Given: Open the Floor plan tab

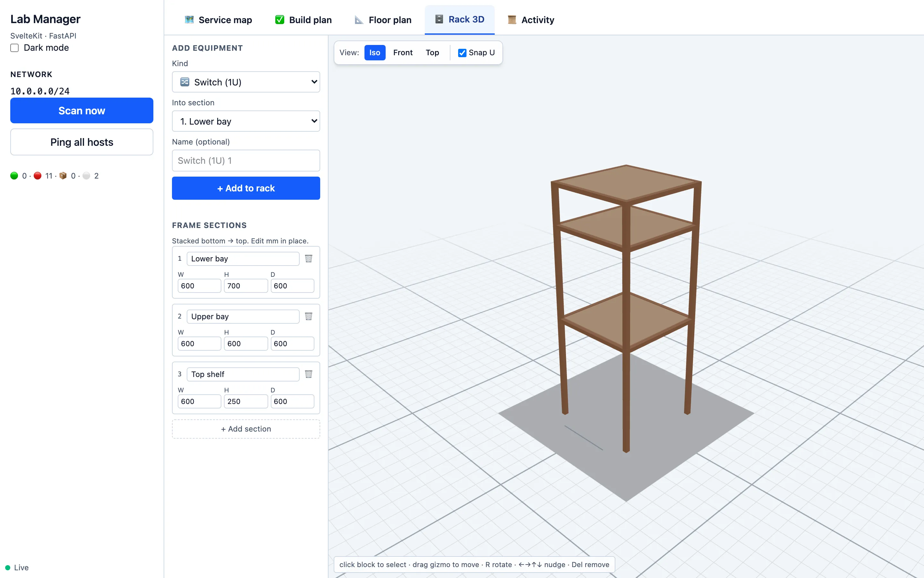Looking at the screenshot, I should (x=383, y=20).
